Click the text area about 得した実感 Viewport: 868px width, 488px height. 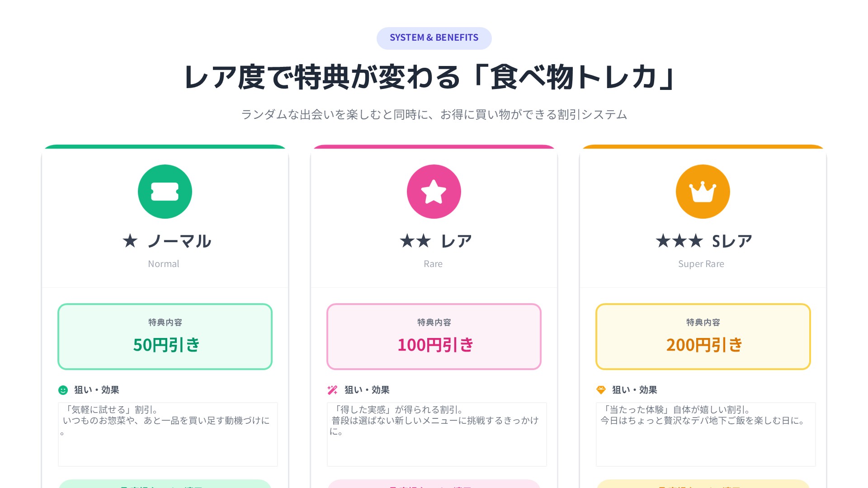click(x=437, y=434)
